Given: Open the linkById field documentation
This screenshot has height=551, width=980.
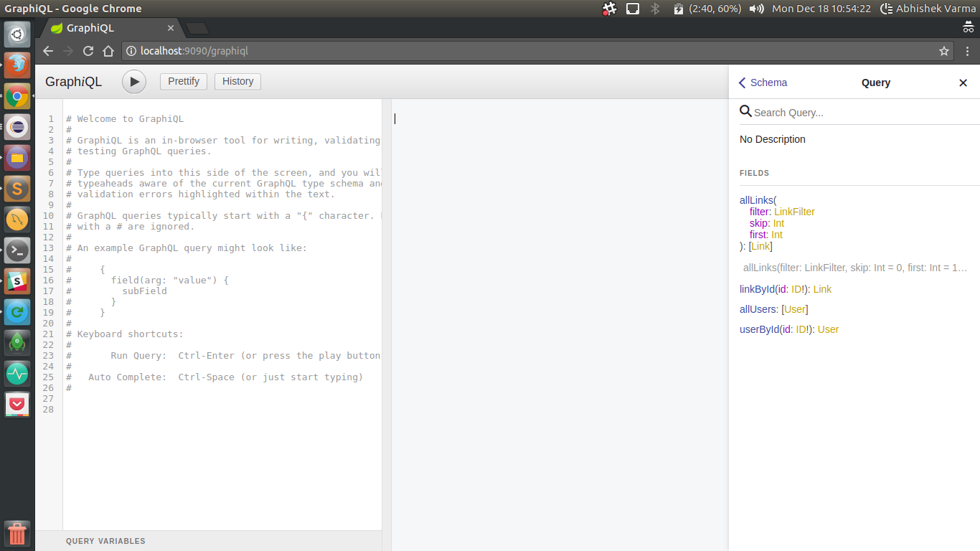Looking at the screenshot, I should pyautogui.click(x=757, y=289).
